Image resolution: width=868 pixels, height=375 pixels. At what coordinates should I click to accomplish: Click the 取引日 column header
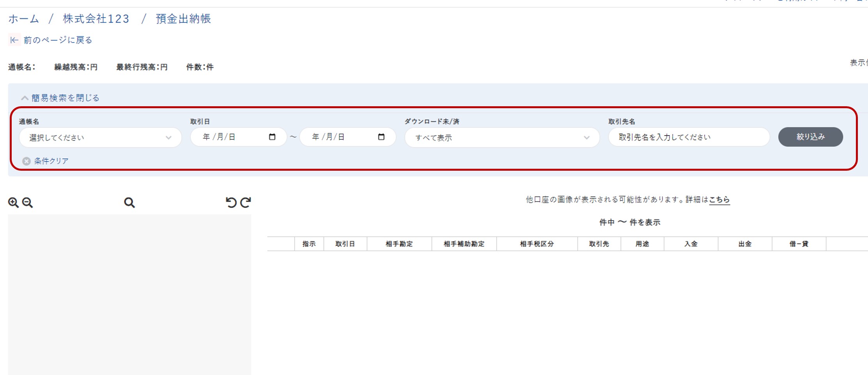345,244
